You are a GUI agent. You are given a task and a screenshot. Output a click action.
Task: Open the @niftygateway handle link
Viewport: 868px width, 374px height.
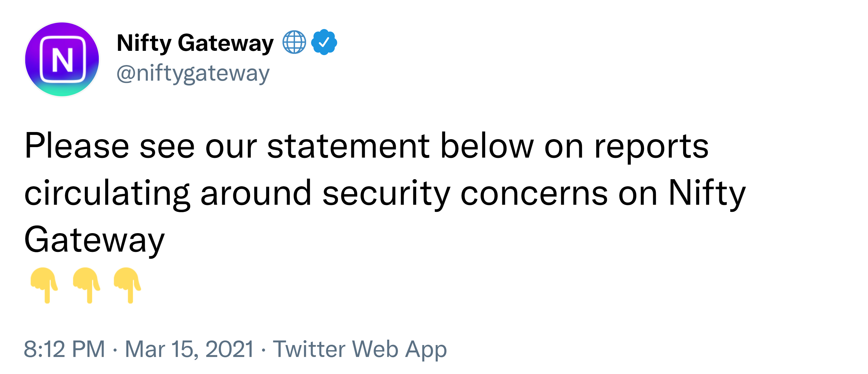(193, 73)
